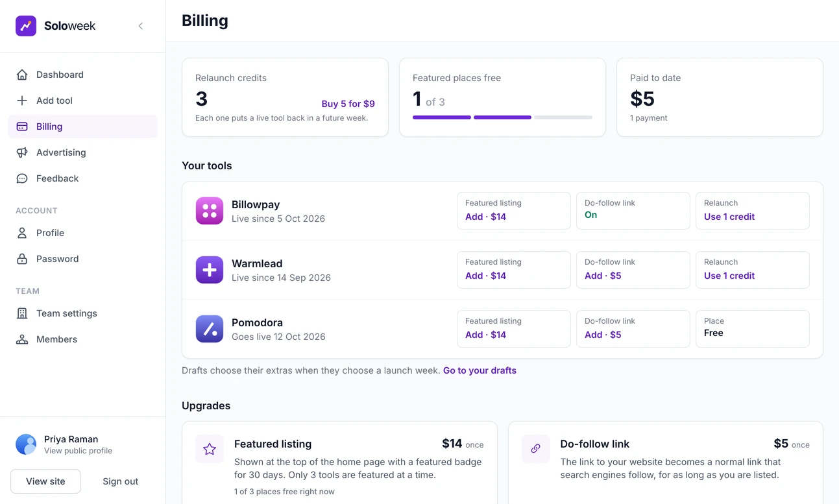The image size is (839, 504).
Task: Click the Soloweek logo icon
Action: 26,26
